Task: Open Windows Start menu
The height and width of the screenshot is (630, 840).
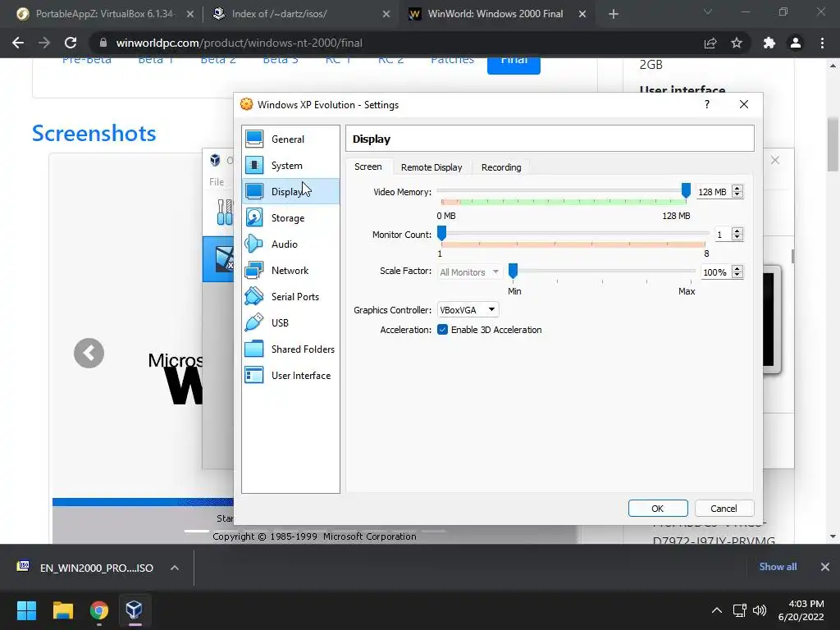Action: click(x=26, y=610)
